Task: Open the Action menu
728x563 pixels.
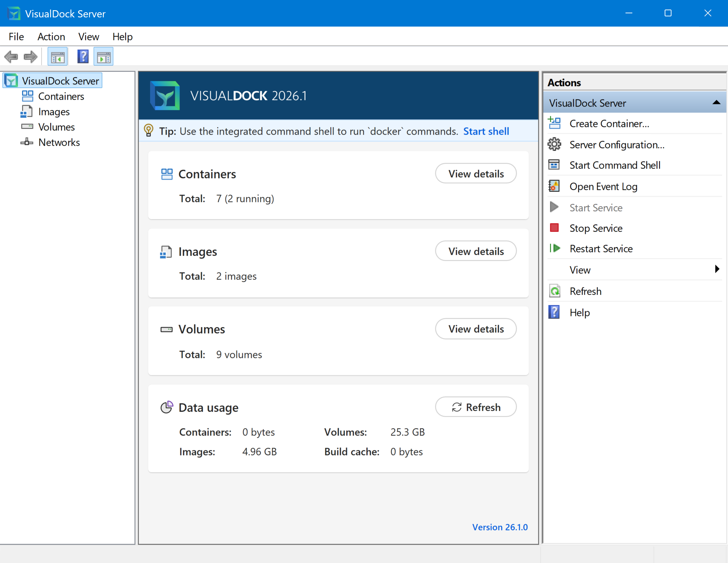Action: [x=51, y=37]
